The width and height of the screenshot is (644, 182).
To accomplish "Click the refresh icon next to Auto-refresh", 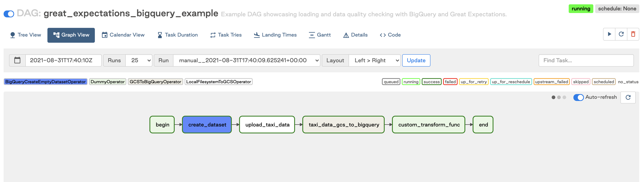I will 628,98.
